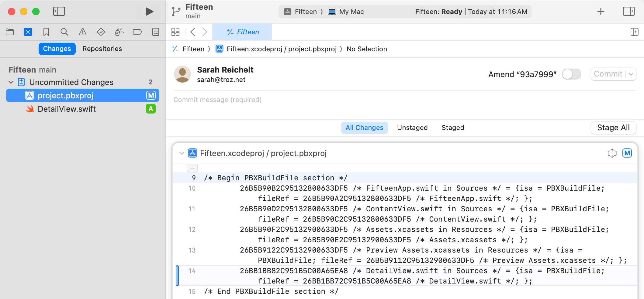Click the Run play button
This screenshot has height=299, width=644.
pyautogui.click(x=149, y=12)
